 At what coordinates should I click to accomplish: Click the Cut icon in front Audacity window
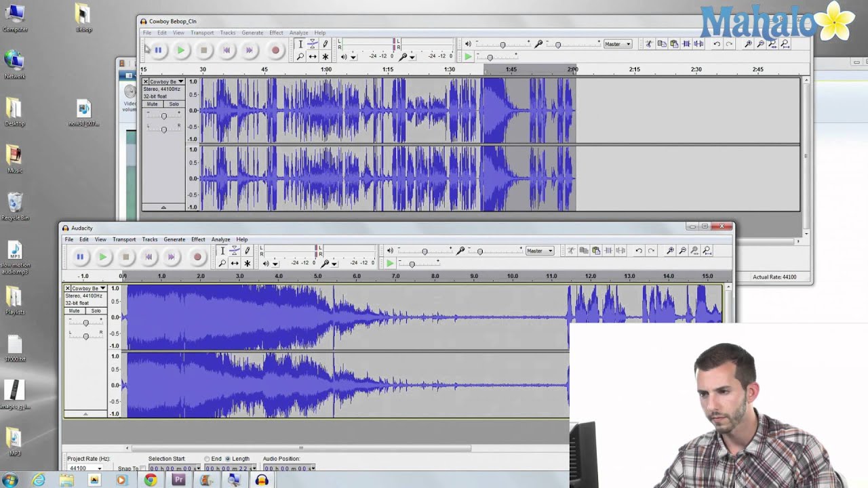coord(571,251)
